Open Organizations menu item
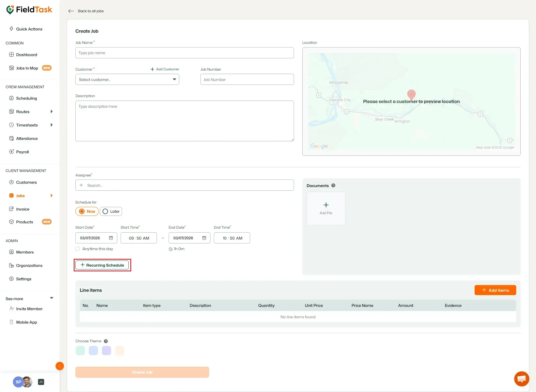This screenshot has width=536, height=392. (x=29, y=266)
